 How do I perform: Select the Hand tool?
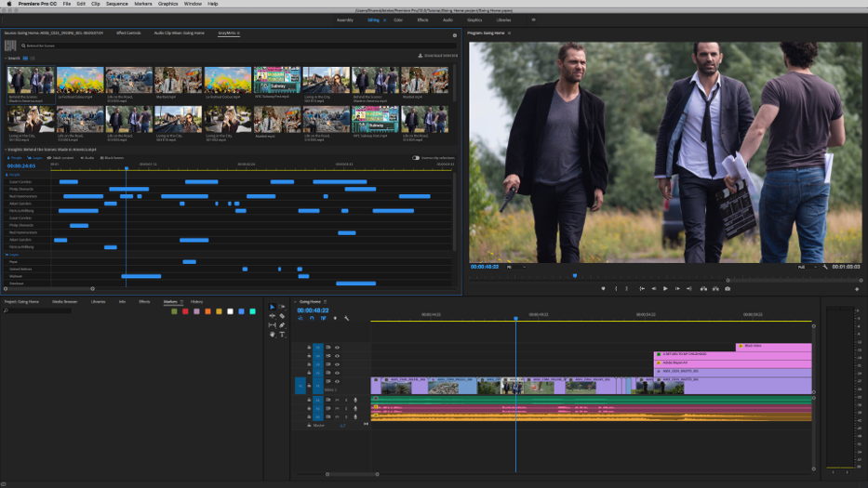pyautogui.click(x=272, y=335)
